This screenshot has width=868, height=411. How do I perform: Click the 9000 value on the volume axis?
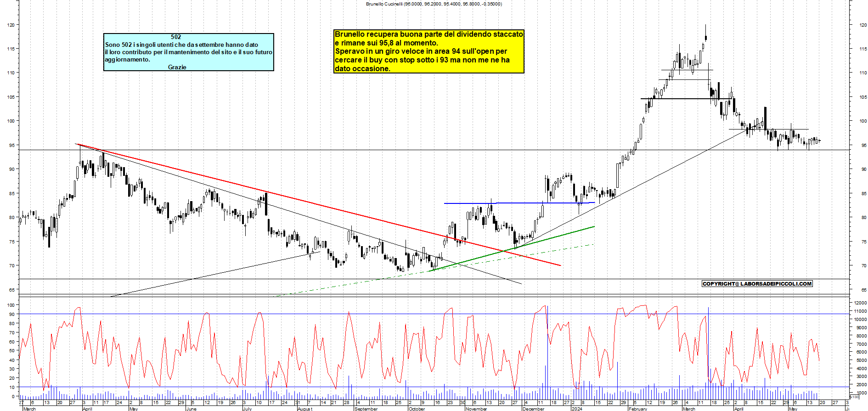pos(861,328)
